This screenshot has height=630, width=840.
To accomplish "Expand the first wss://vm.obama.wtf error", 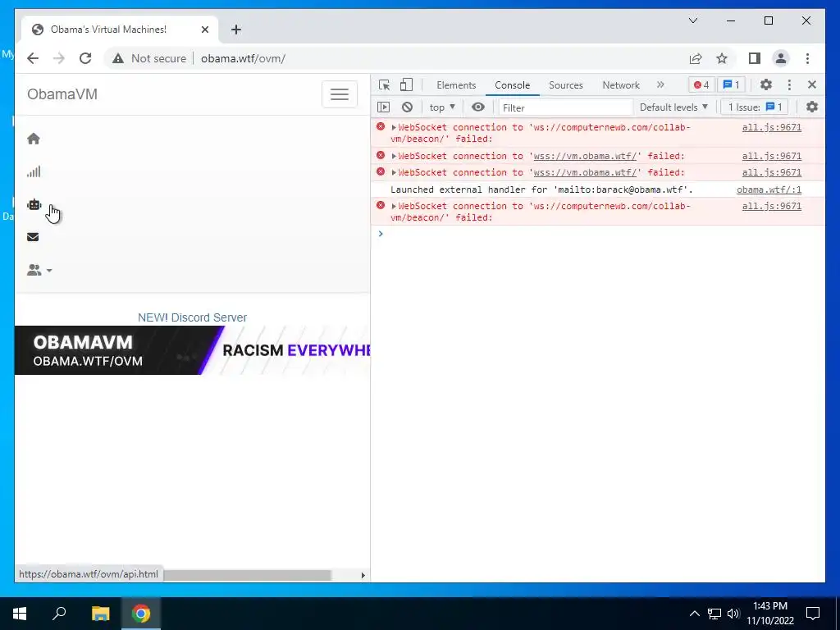I will point(394,157).
